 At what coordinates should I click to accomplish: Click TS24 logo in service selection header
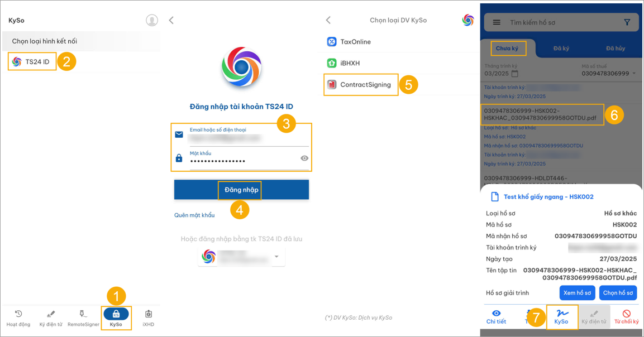tap(468, 20)
